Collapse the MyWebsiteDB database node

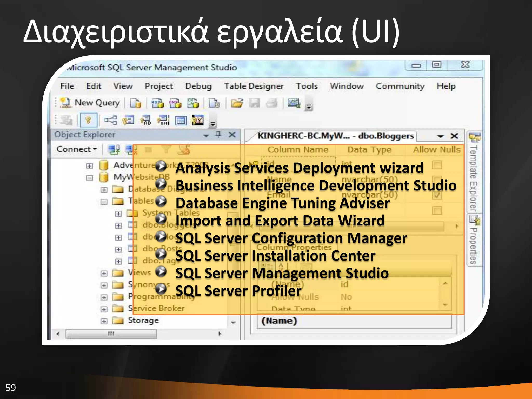coord(89,178)
